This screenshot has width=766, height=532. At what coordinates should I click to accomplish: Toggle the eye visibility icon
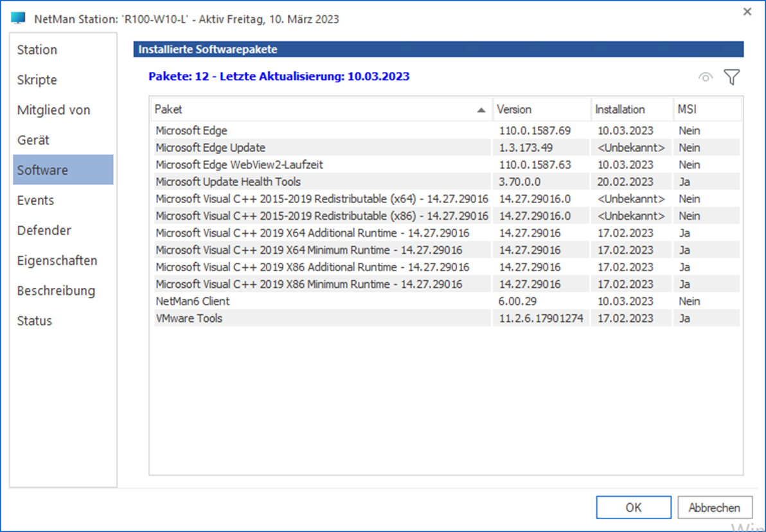click(706, 78)
